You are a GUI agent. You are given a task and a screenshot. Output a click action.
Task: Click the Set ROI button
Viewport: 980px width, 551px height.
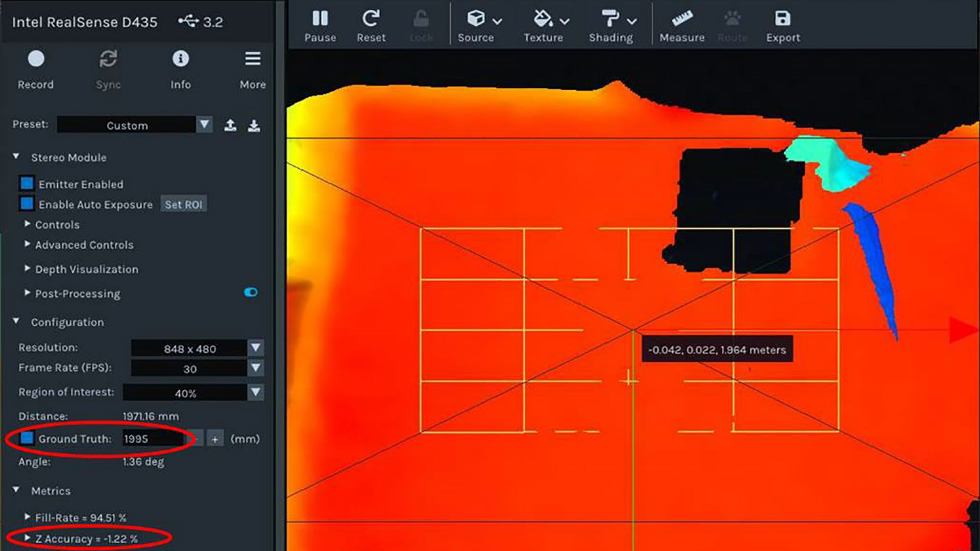184,204
